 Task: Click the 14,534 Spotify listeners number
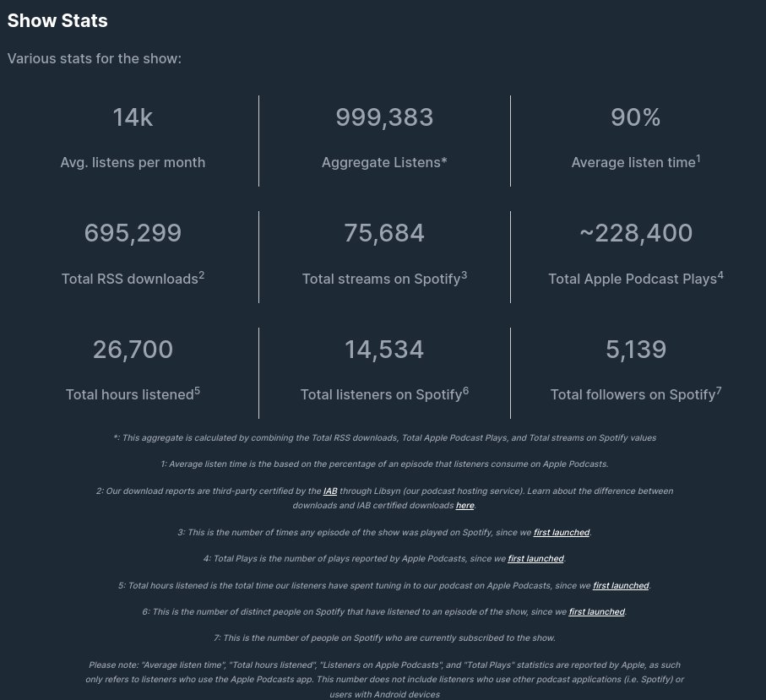[384, 350]
